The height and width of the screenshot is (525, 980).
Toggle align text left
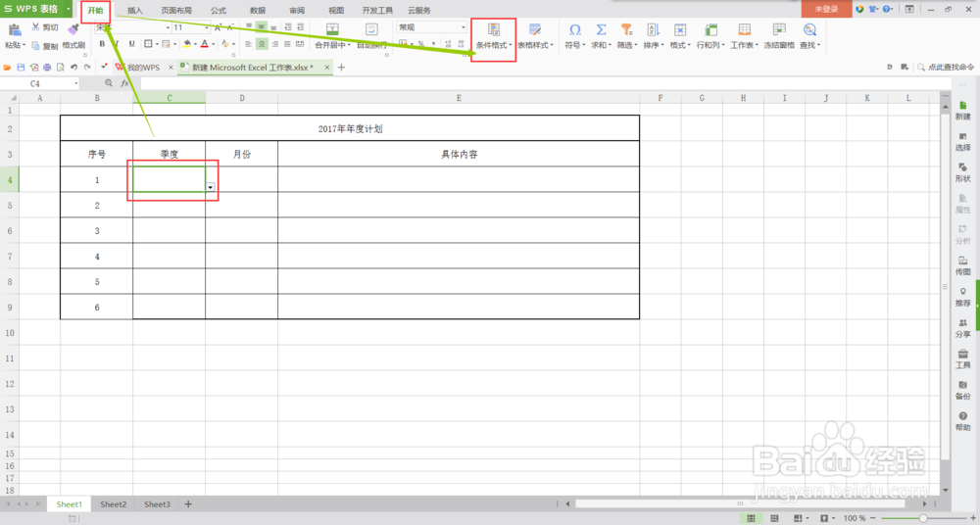pyautogui.click(x=248, y=44)
